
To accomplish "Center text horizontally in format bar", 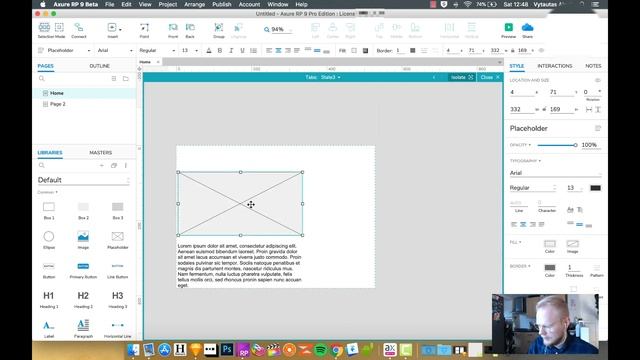I will 278,51.
